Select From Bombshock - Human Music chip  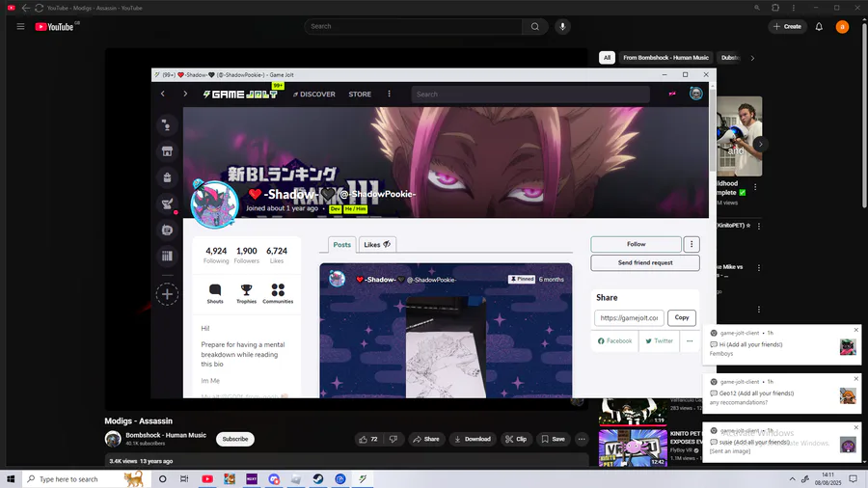665,58
